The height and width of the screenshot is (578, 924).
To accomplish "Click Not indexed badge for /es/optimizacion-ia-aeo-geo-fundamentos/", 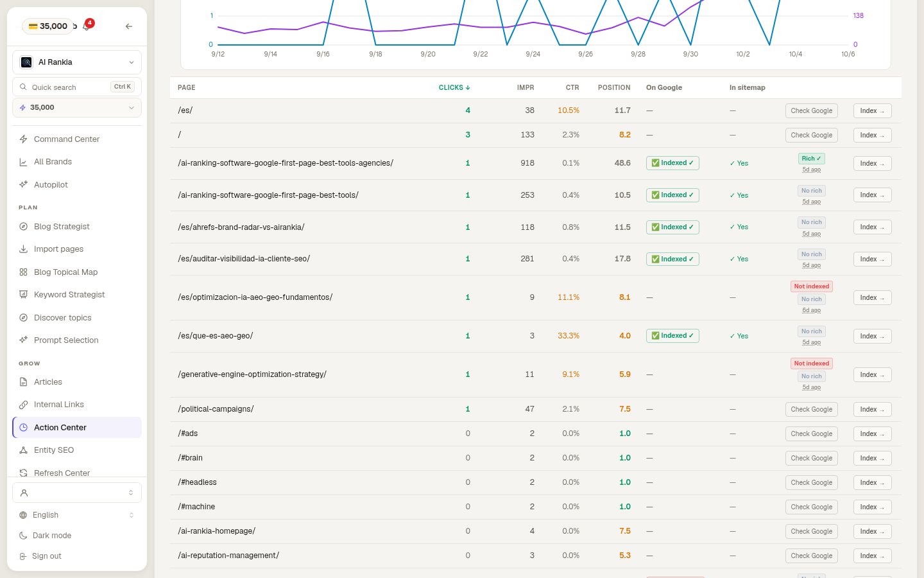I will (812, 286).
